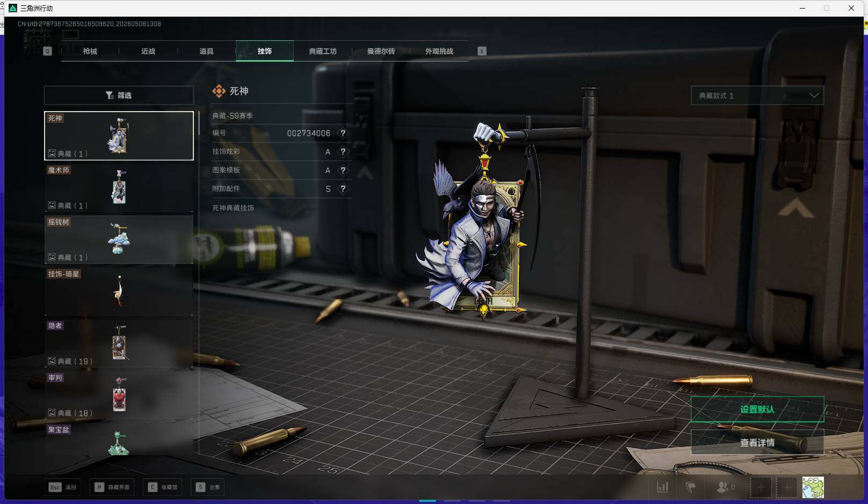
Task: Click the 典藏 icon on 魔术师 card
Action: (52, 205)
